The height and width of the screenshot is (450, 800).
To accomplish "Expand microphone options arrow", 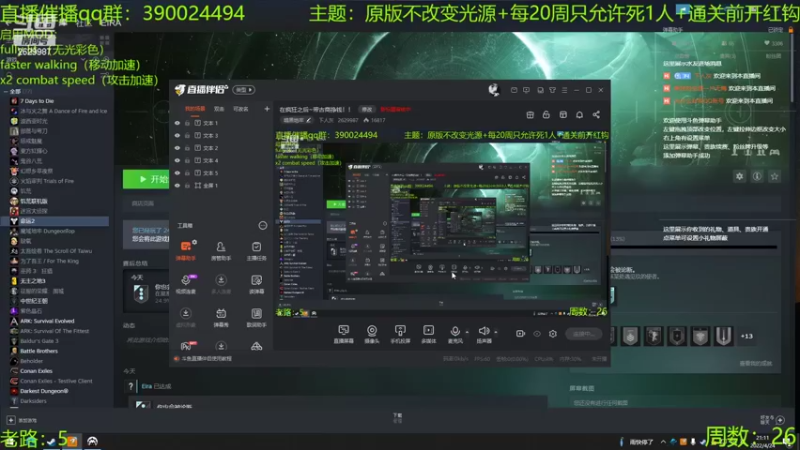I will coord(467,332).
